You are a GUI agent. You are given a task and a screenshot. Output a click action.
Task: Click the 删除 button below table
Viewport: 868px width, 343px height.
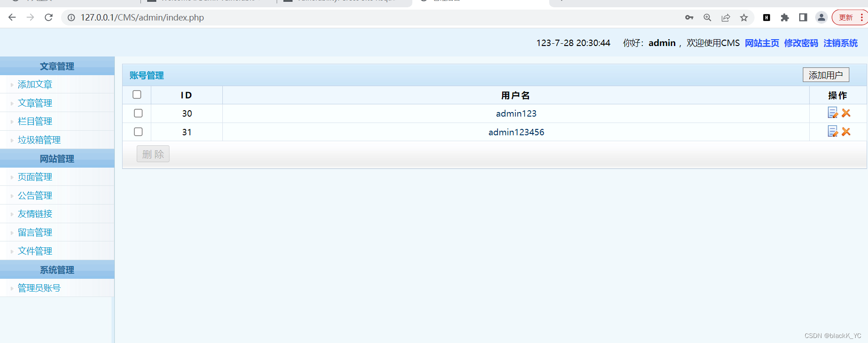153,154
